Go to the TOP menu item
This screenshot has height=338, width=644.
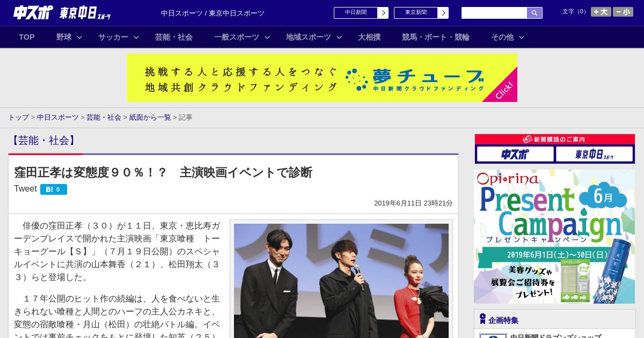(x=27, y=37)
